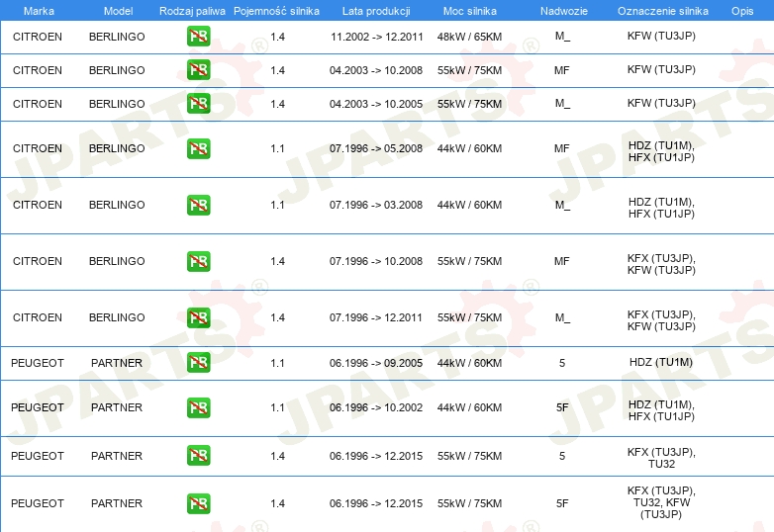Select CITROEN cell in first table row
774x532 pixels.
coord(38,37)
